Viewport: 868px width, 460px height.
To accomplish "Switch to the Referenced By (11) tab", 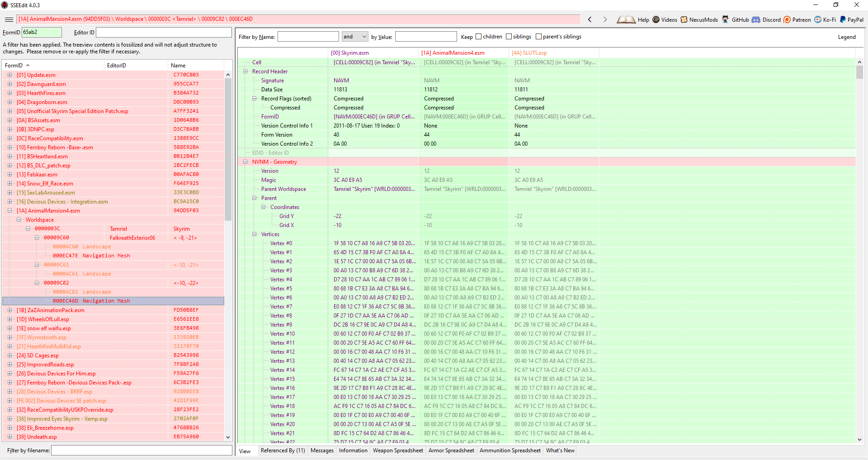I will (x=283, y=451).
